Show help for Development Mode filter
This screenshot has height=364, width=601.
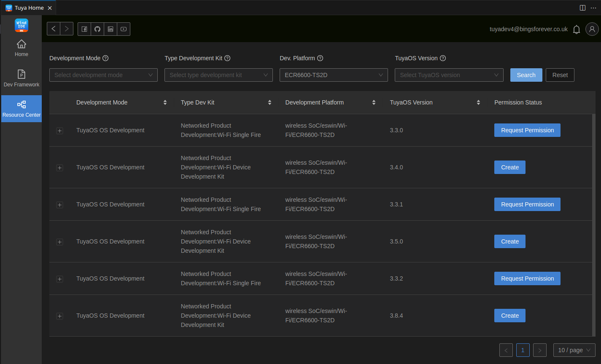pos(105,58)
